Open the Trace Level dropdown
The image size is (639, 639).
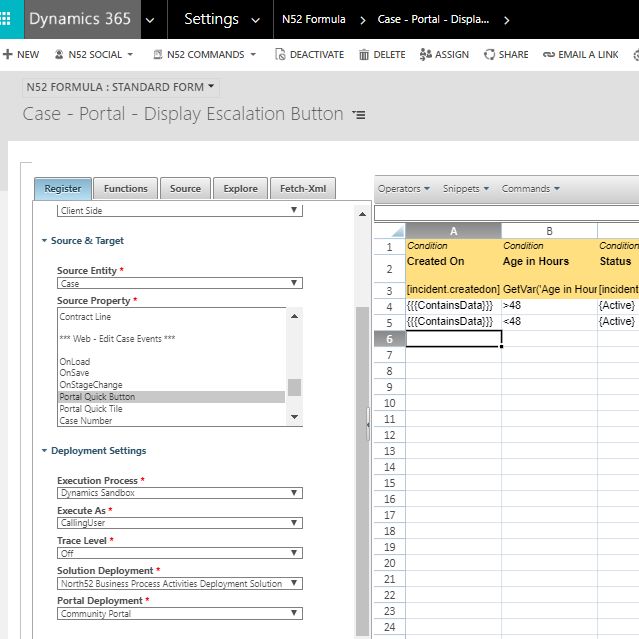[x=180, y=553]
